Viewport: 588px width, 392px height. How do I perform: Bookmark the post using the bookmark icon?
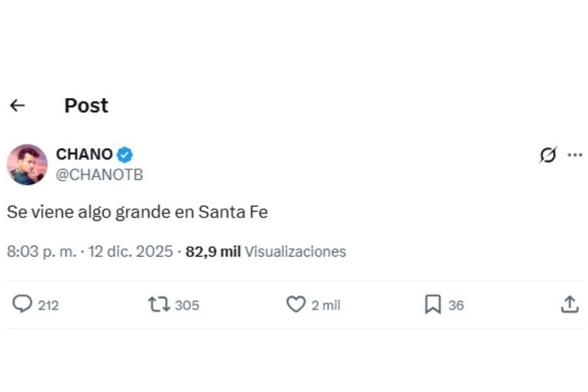click(x=433, y=305)
